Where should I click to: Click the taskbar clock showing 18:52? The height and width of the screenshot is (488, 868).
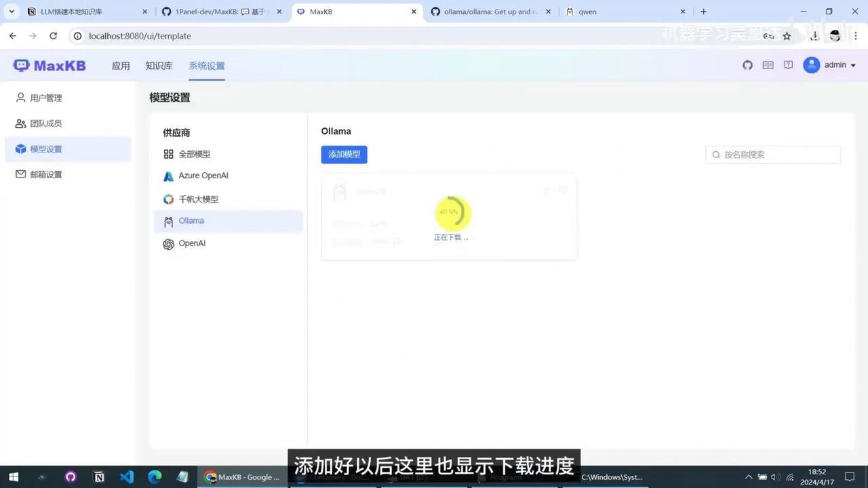(x=817, y=477)
